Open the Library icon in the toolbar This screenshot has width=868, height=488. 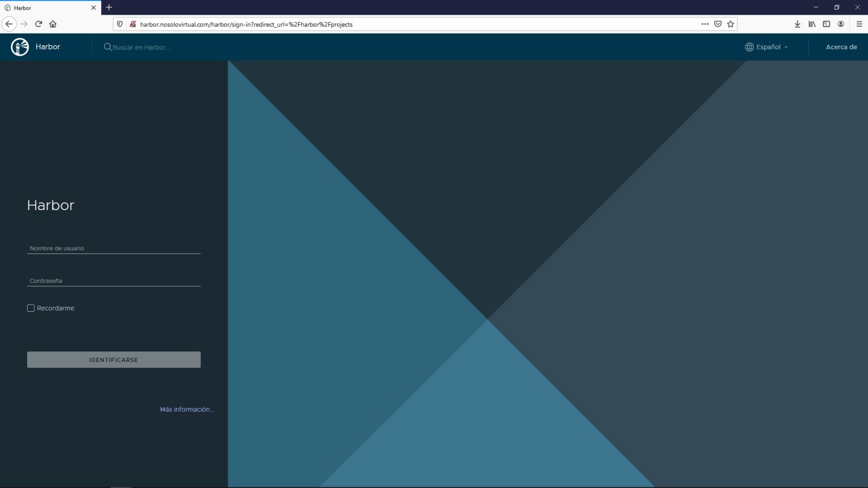pyautogui.click(x=812, y=24)
